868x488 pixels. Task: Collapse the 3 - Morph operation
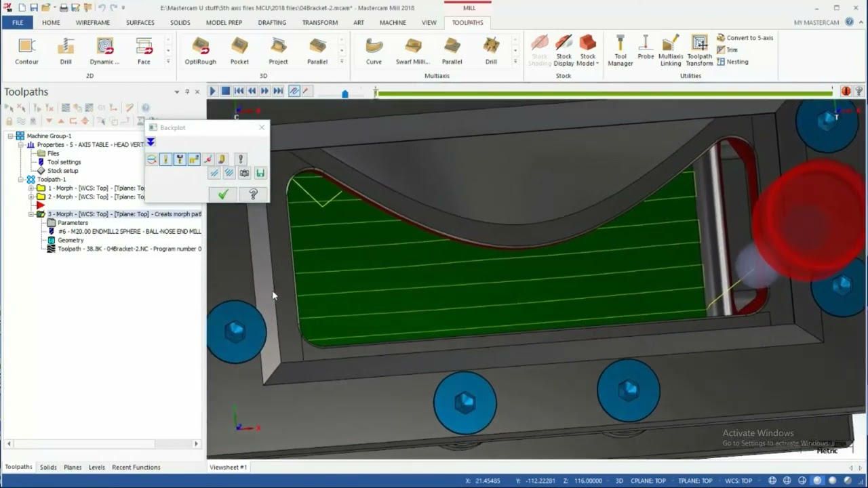pos(31,214)
